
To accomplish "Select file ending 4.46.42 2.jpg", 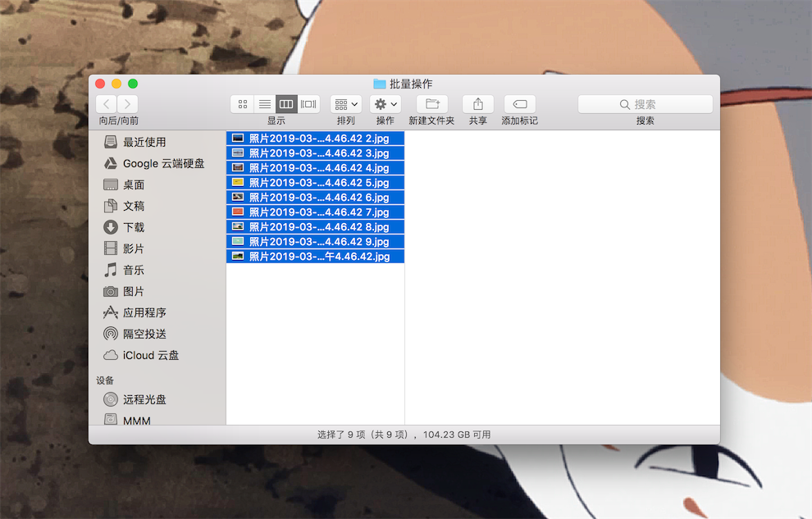I will (x=316, y=139).
